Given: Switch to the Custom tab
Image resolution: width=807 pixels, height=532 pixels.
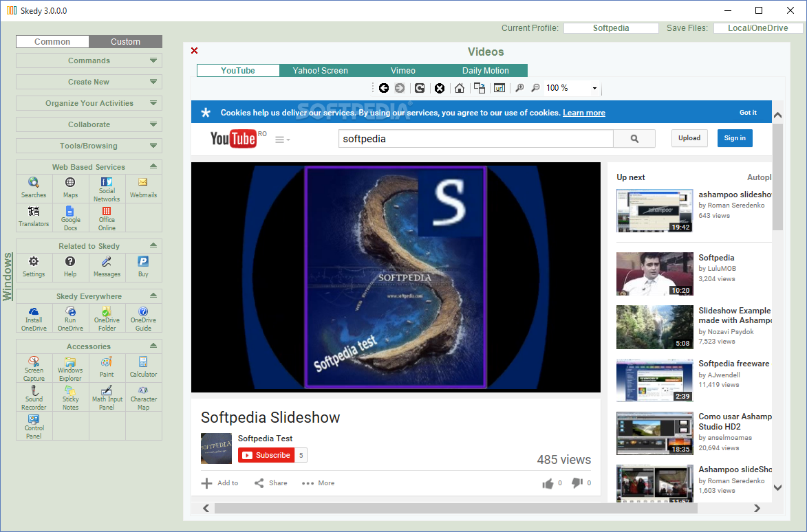Looking at the screenshot, I should (x=126, y=42).
